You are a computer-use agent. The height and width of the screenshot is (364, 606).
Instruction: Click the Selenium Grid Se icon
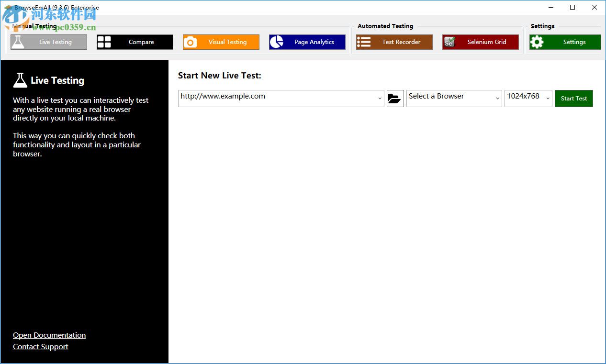pos(449,42)
